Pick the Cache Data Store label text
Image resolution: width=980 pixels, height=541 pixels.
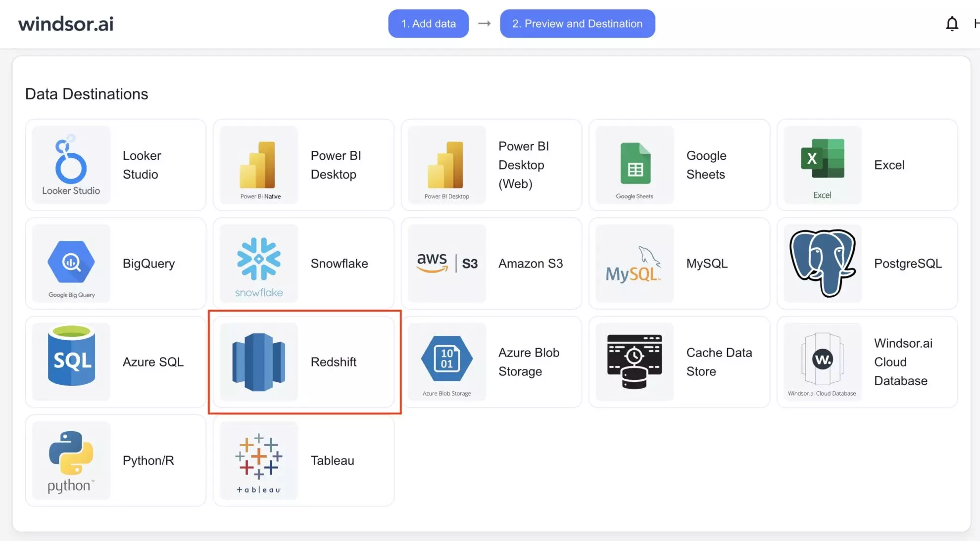[x=719, y=361]
